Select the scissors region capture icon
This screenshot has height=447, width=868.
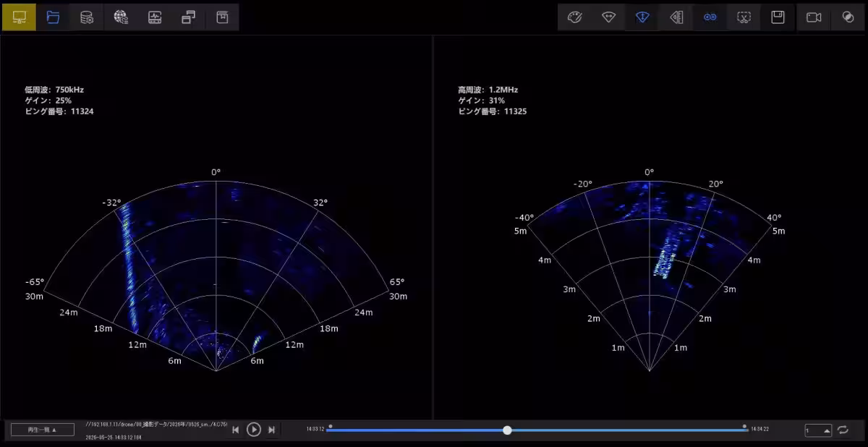click(744, 17)
